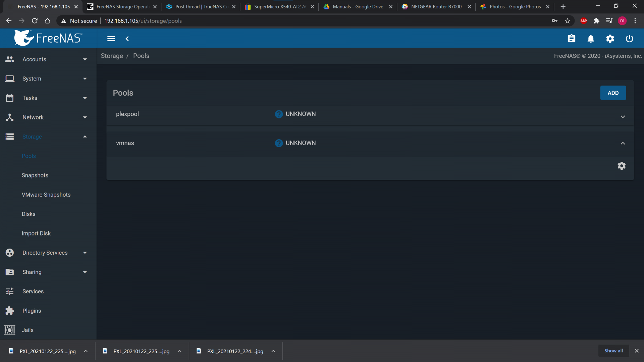This screenshot has width=644, height=362.
Task: Switch to Photos Google Photos tab
Action: (515, 7)
